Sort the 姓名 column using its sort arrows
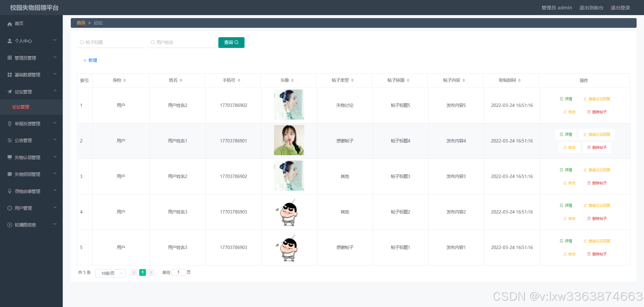Screen dimensions: 644x307 click(x=181, y=80)
